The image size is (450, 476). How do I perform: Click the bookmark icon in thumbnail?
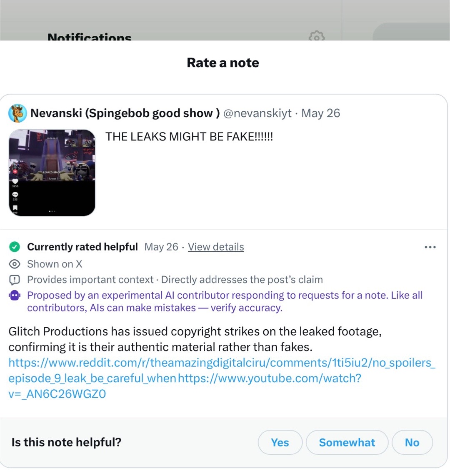click(x=15, y=208)
